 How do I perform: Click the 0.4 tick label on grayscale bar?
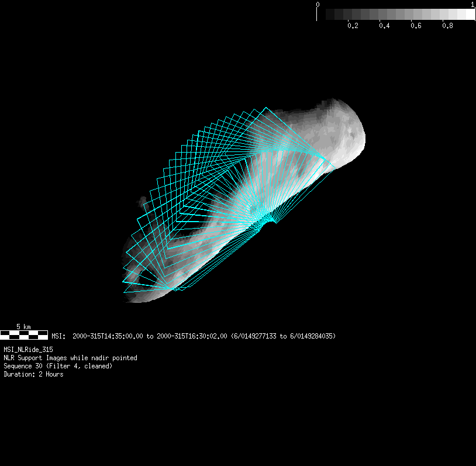click(x=384, y=26)
